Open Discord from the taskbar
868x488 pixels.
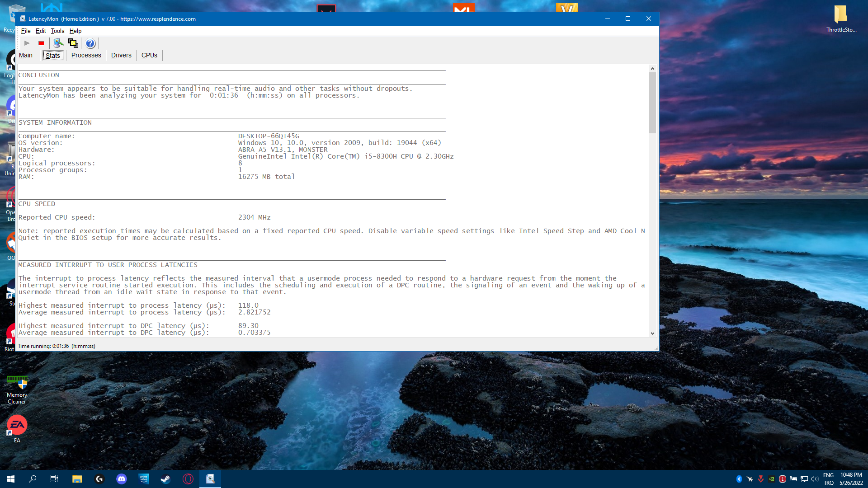coord(122,479)
